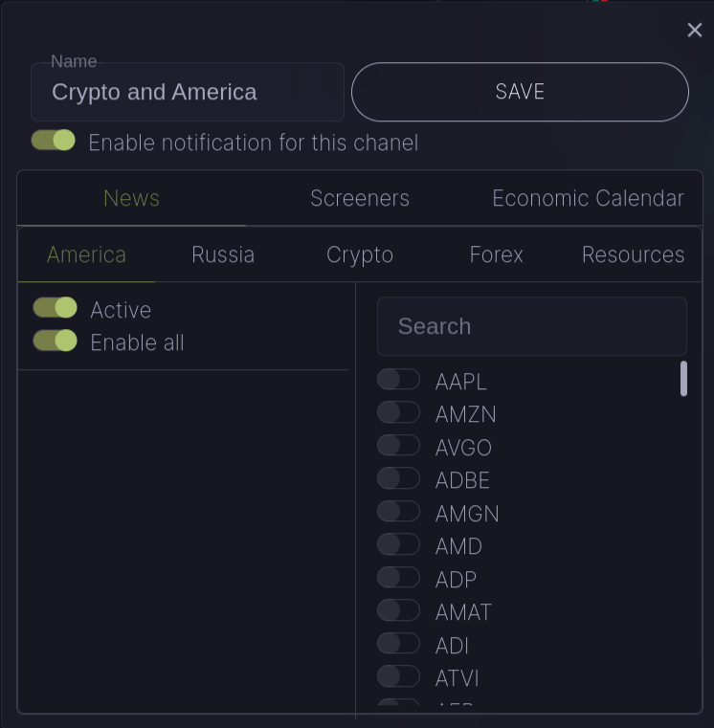The height and width of the screenshot is (728, 714).
Task: Select the America sub-tab
Action: click(x=86, y=254)
